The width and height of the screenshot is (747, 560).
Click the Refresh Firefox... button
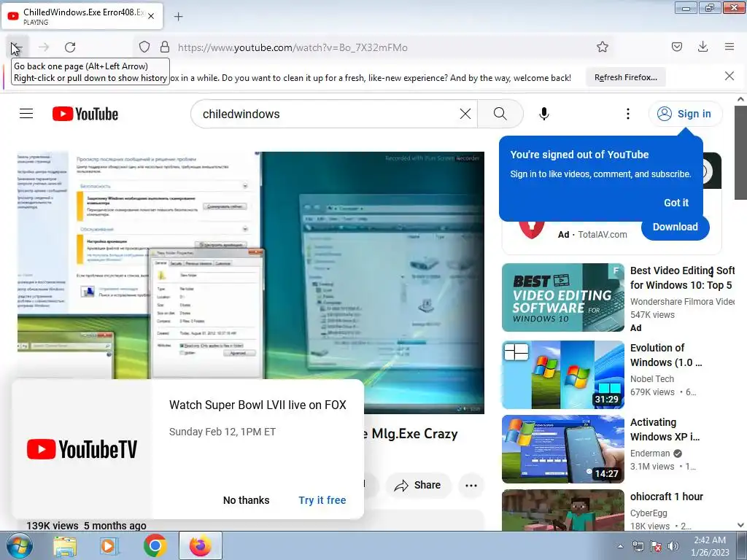point(625,77)
